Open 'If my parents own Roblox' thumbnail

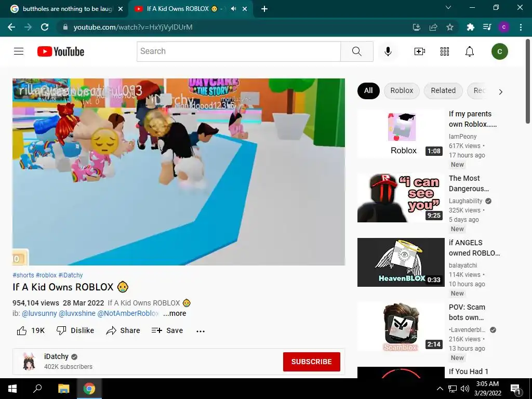[401, 134]
